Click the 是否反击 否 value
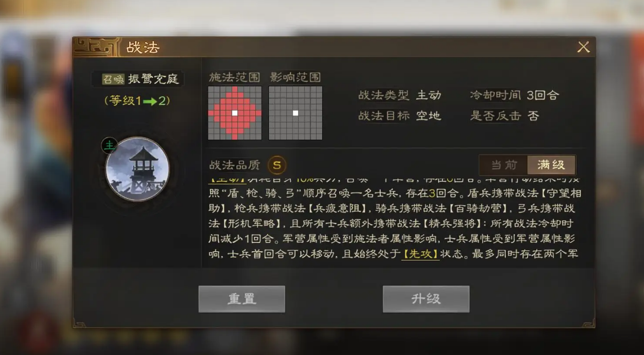Image resolution: width=644 pixels, height=355 pixels. click(x=533, y=116)
